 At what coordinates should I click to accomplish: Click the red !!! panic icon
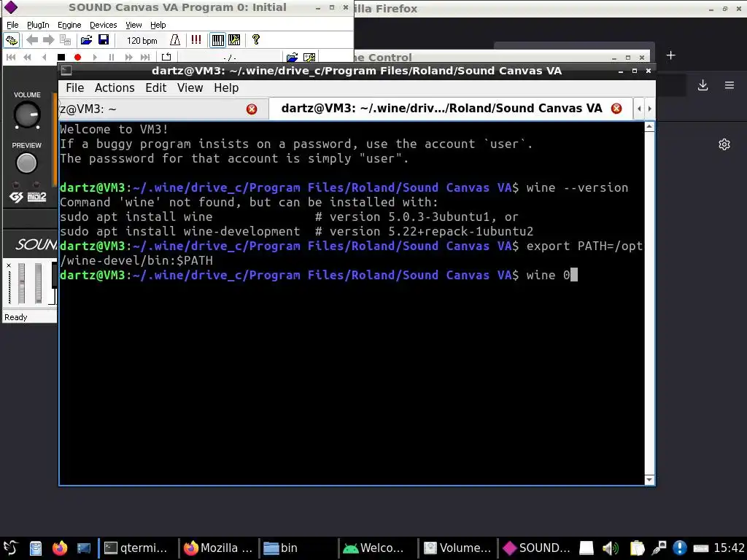point(196,40)
